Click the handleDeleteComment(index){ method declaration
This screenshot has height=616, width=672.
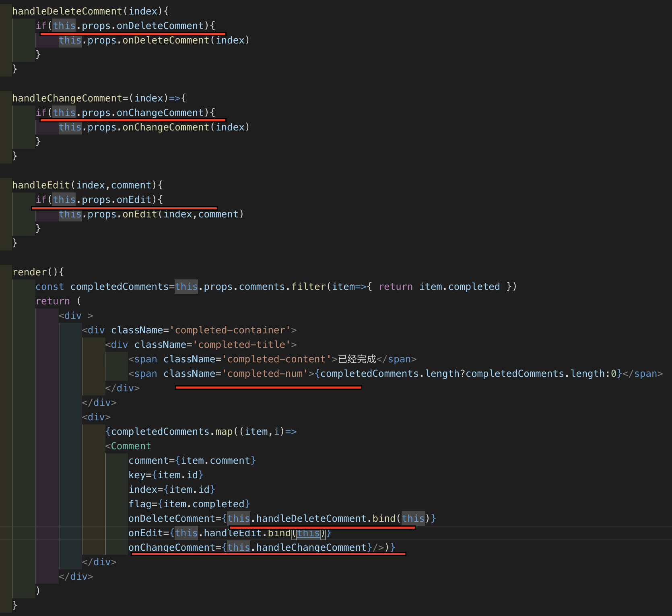pos(90,11)
